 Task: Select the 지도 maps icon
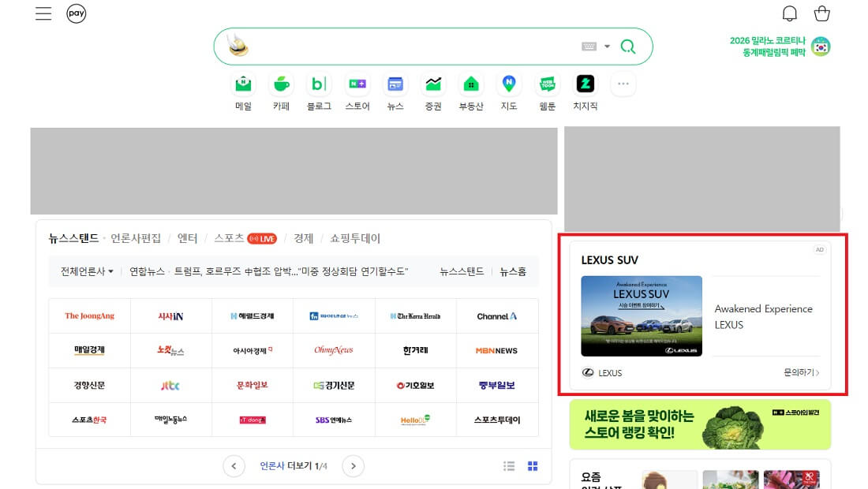click(509, 84)
